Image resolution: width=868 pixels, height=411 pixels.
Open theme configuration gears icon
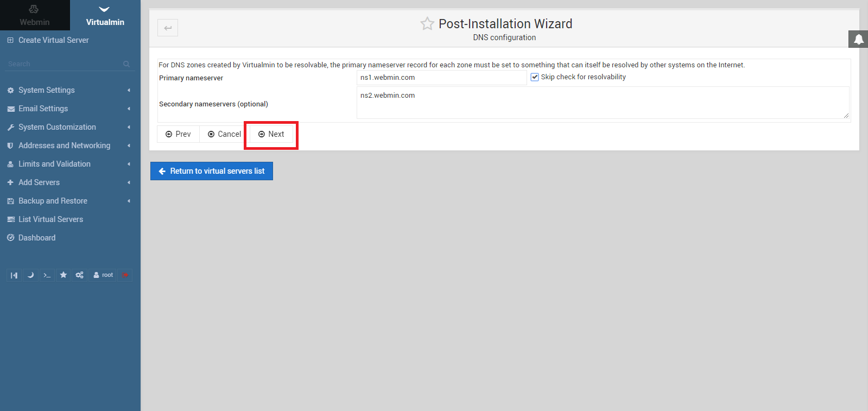[79, 275]
